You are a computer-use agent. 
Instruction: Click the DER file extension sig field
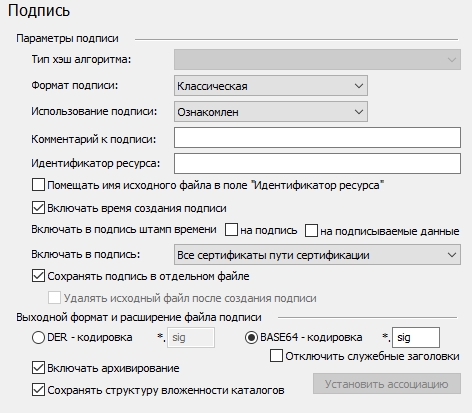[x=191, y=337]
